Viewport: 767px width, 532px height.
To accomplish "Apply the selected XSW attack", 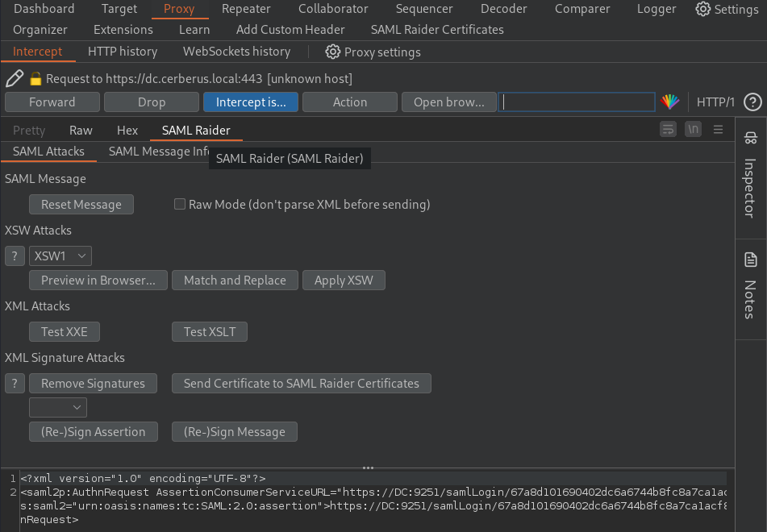I will pyautogui.click(x=344, y=281).
